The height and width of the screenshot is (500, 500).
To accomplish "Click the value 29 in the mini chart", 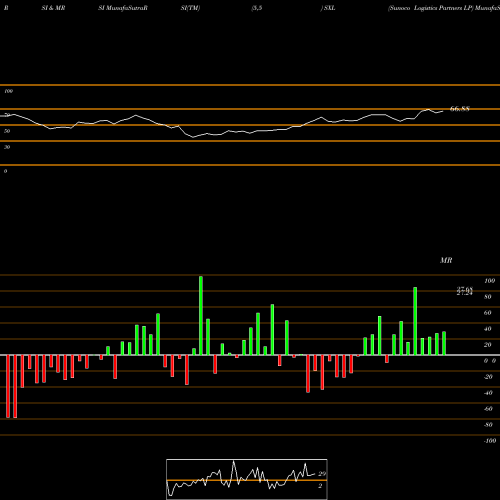I will click(x=322, y=474).
